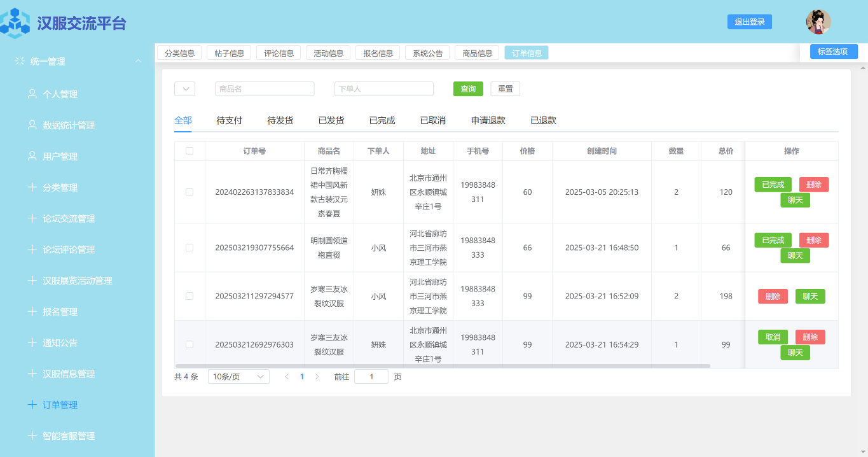The image size is (868, 457).
Task: Click the user avatar picture
Action: click(x=818, y=22)
